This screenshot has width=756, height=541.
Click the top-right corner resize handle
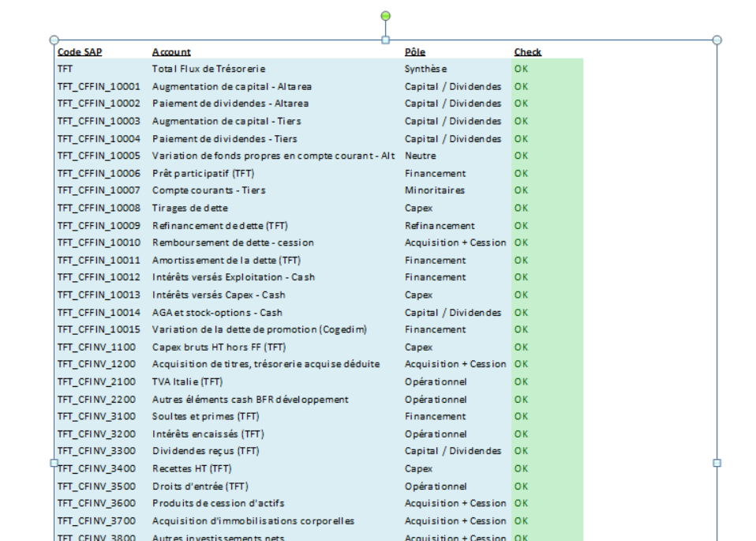pos(717,39)
